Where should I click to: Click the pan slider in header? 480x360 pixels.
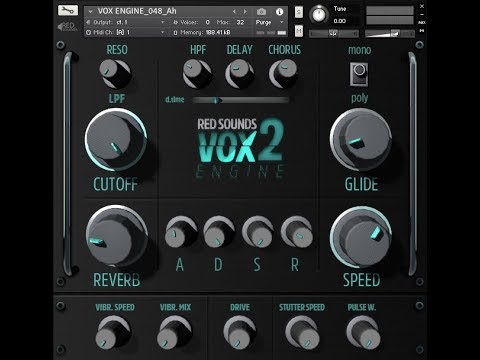[x=334, y=34]
